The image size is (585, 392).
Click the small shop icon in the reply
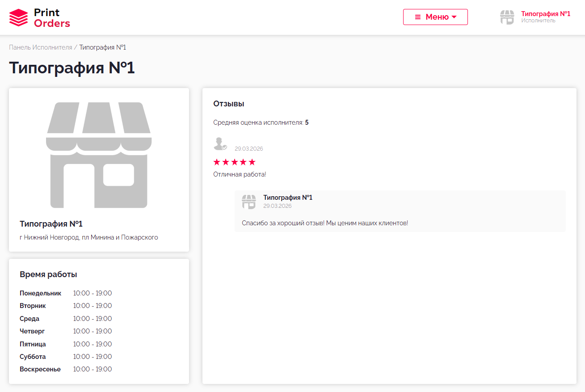point(249,202)
